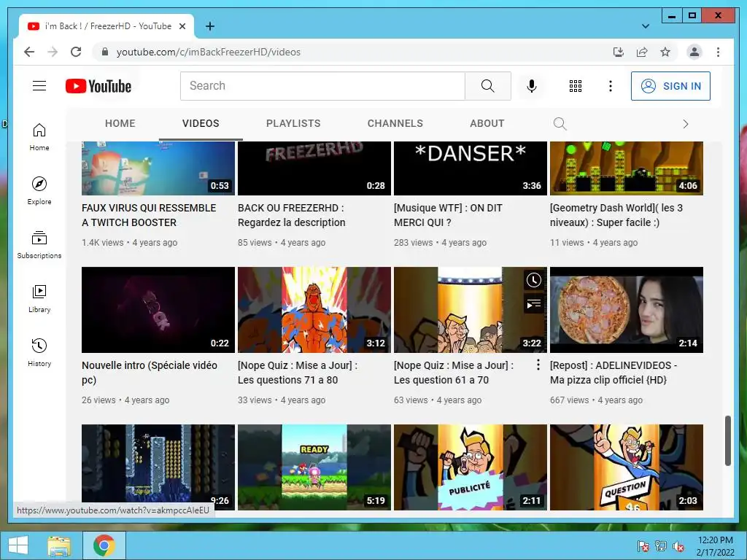The image size is (747, 560).
Task: Show more channel tabs with right chevron
Action: (x=686, y=124)
